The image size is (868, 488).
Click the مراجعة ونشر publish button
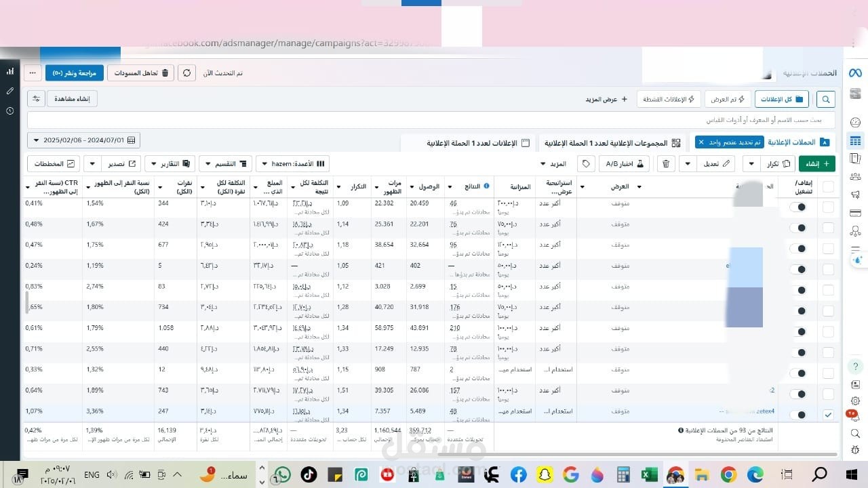click(x=75, y=73)
